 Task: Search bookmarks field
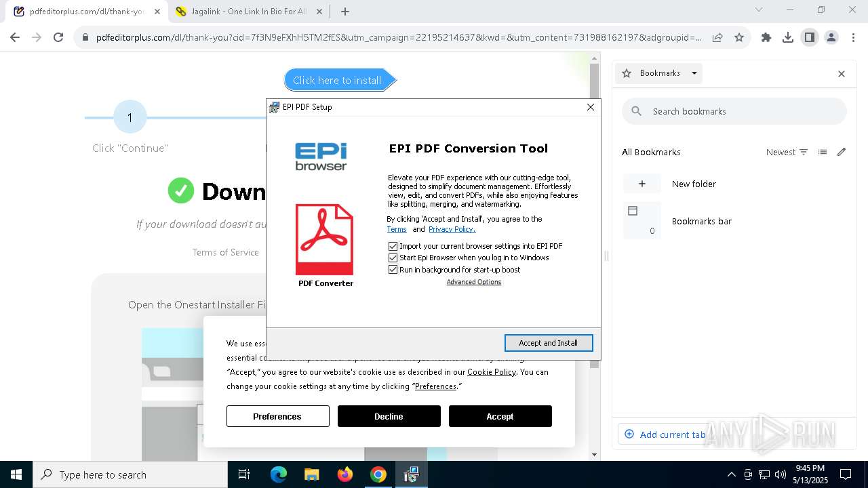734,111
